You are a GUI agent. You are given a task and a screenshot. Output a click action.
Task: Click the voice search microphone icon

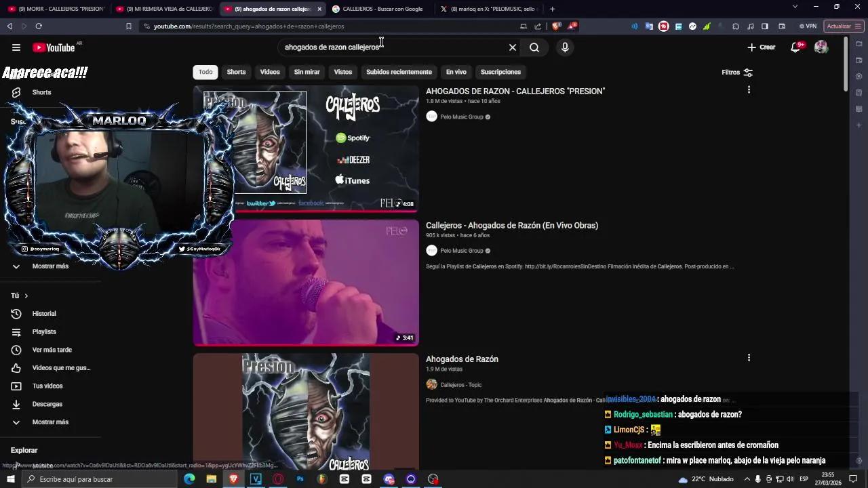point(565,47)
